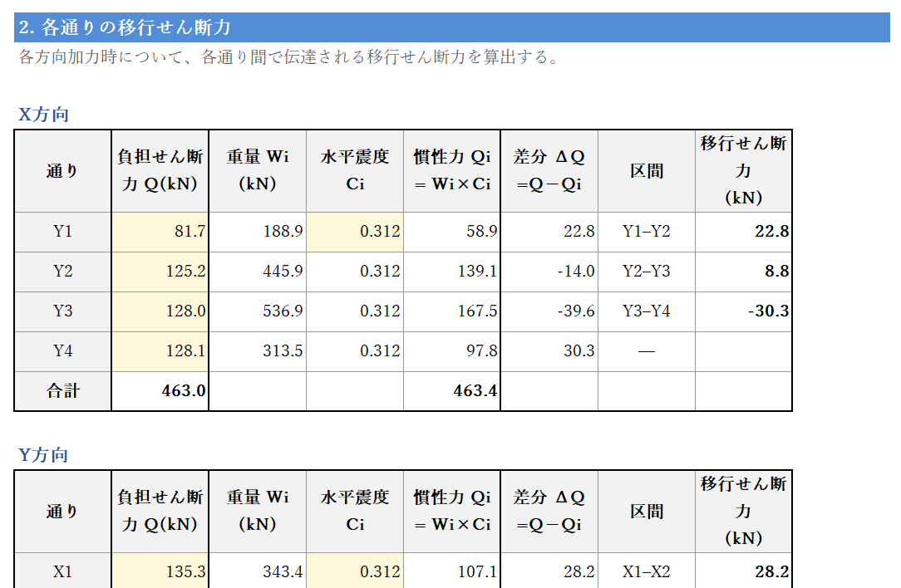
Task: Select X1 row weight 343.4
Action: pos(258,571)
